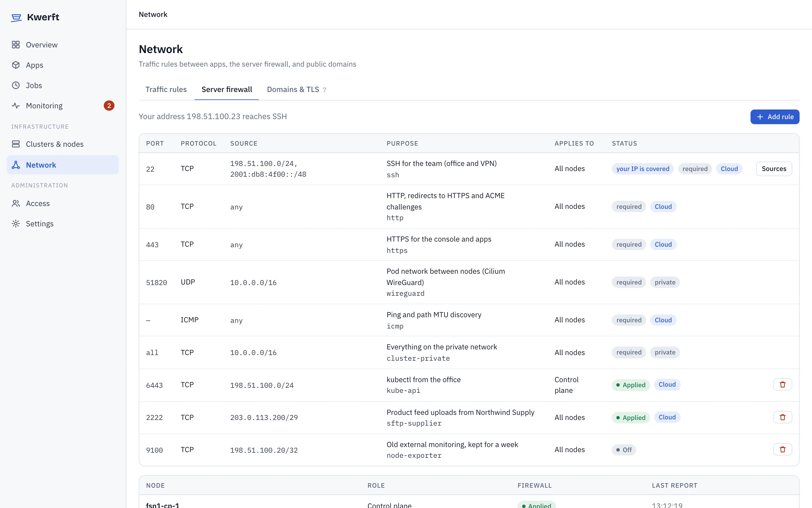Click the LAST REPORT column header
The image size is (812, 508).
(x=674, y=485)
